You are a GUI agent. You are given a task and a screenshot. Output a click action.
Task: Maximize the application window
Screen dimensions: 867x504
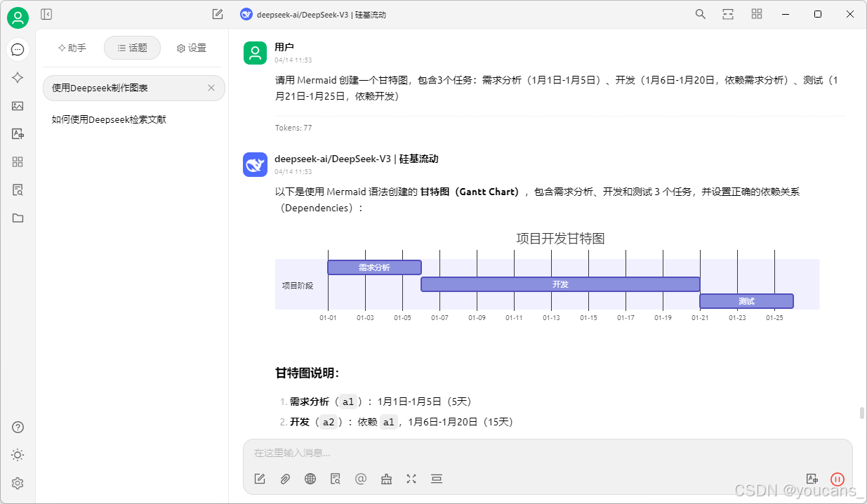click(818, 14)
